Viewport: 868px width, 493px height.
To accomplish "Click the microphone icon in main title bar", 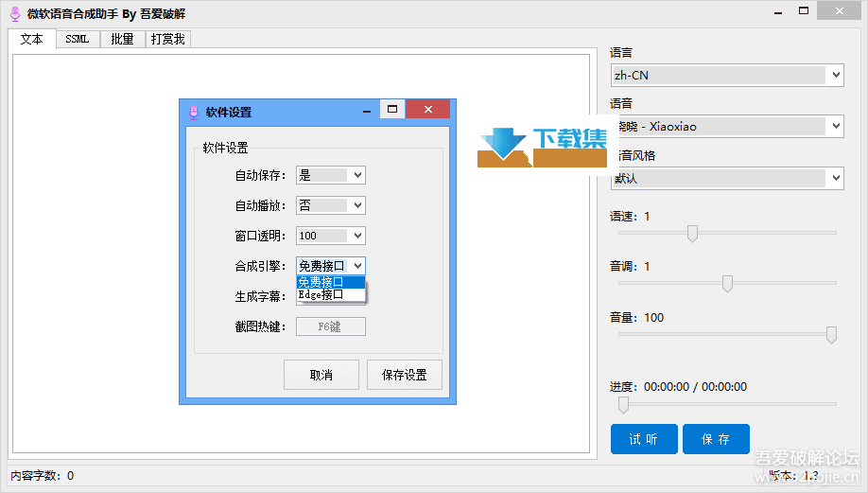I will click(15, 14).
